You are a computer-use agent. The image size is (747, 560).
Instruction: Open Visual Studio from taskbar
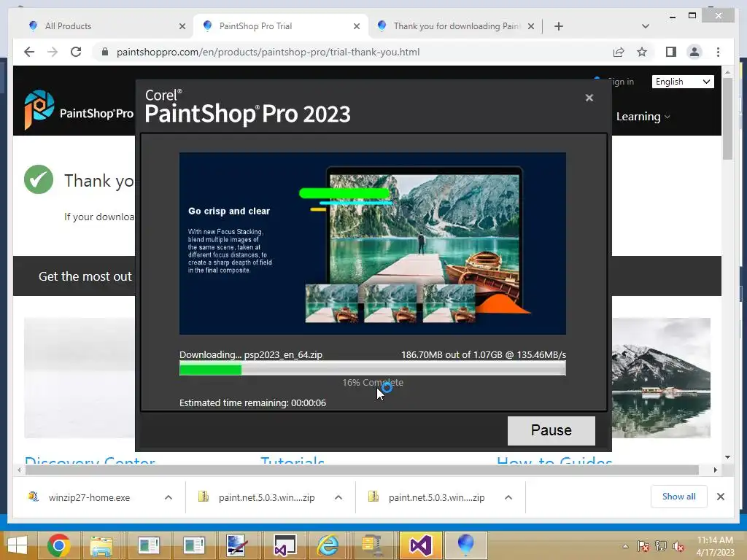[419, 545]
